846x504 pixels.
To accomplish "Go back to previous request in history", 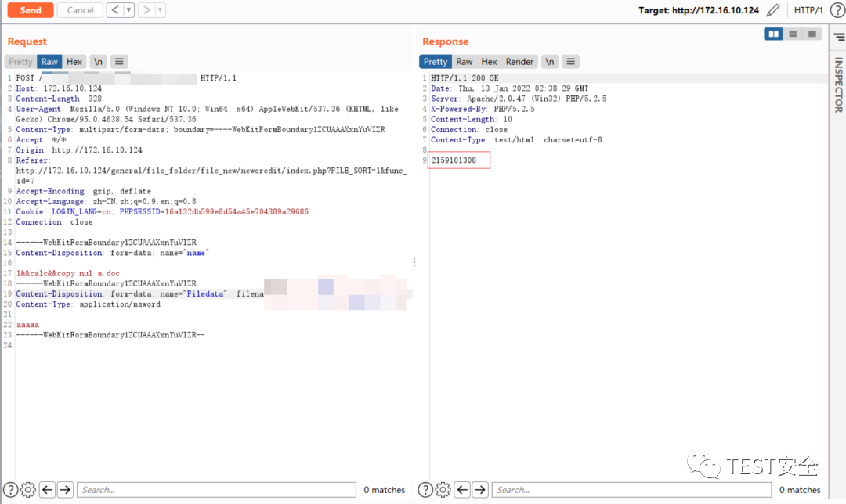I will click(115, 10).
